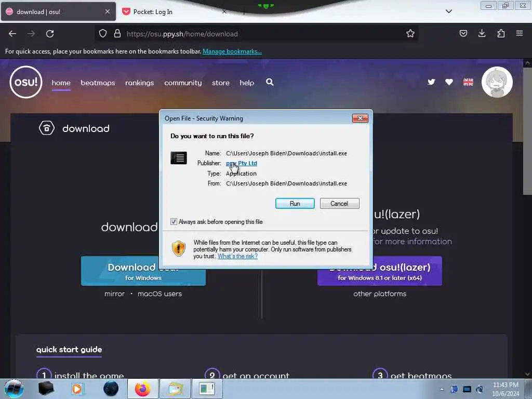Open the help nav item
Image resolution: width=532 pixels, height=399 pixels.
point(247,83)
